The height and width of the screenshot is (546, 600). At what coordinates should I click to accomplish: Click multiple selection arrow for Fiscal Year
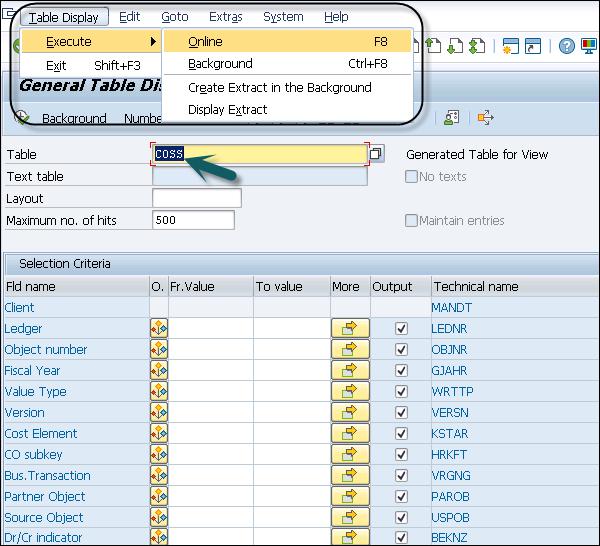point(350,370)
